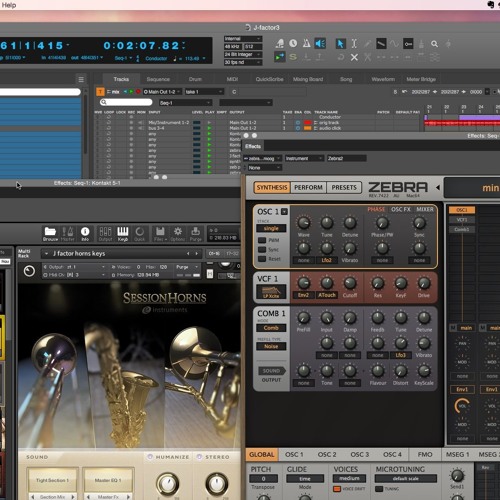Click Kontakt instrument wrench icon

29,271
